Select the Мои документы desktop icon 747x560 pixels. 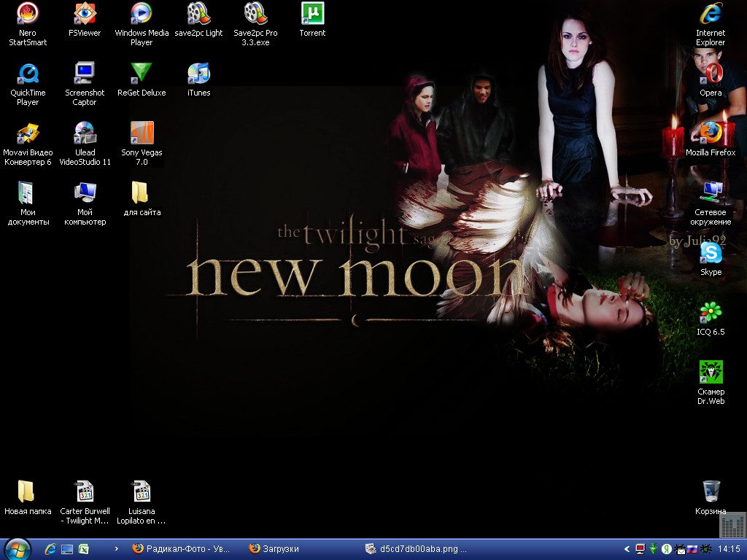28,204
